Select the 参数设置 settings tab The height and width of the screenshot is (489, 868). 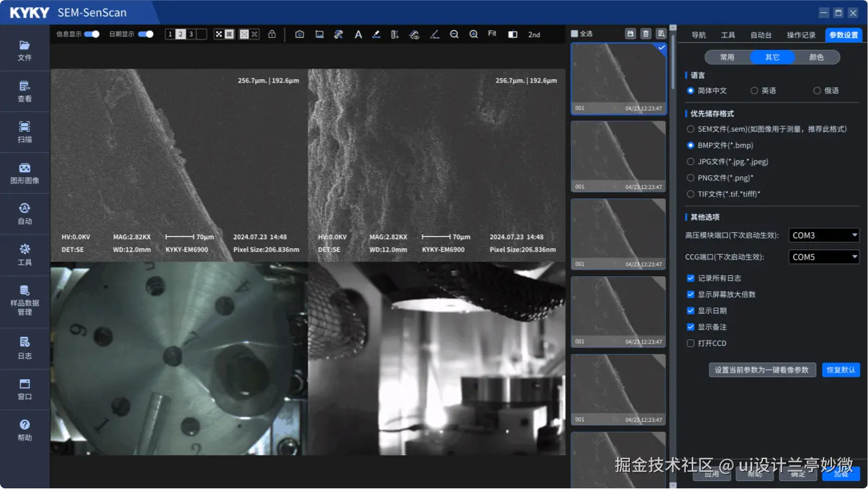pos(843,35)
